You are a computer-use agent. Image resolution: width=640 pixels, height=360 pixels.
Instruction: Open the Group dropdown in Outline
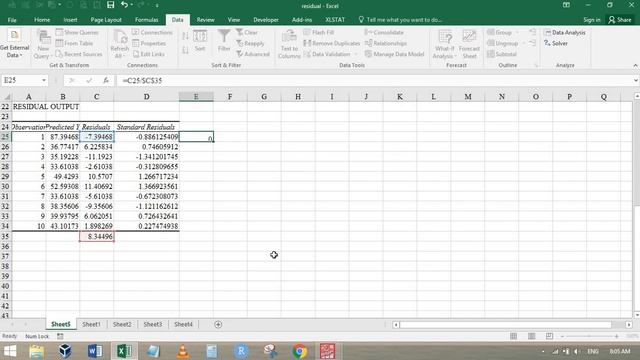pyautogui.click(x=518, y=32)
